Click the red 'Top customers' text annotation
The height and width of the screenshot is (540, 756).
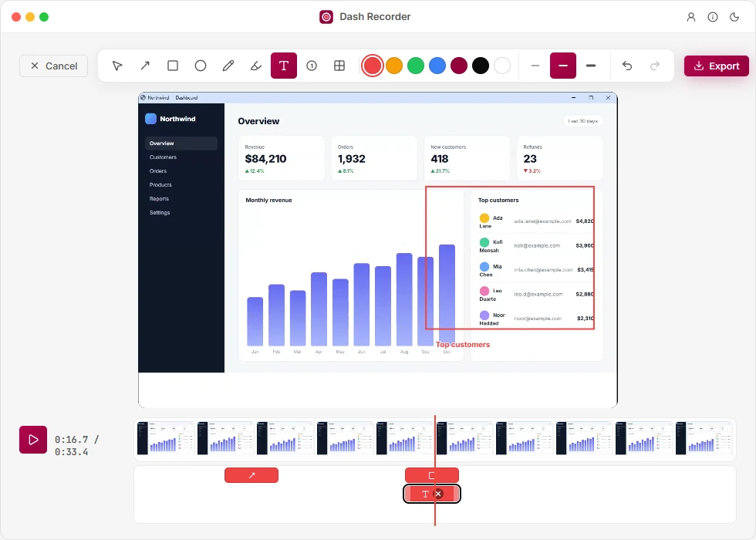coord(463,345)
